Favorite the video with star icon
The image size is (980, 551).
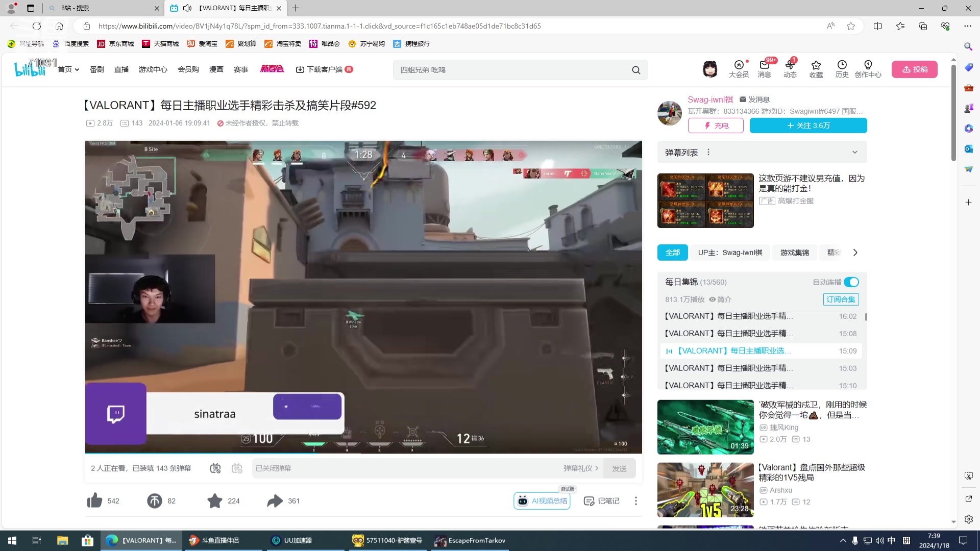coord(215,501)
